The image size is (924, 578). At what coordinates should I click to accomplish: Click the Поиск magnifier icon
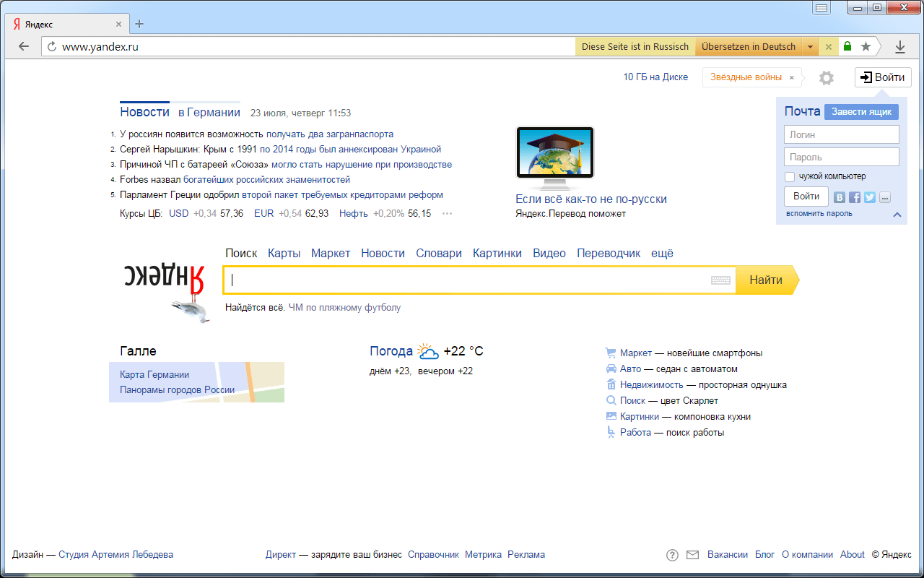pyautogui.click(x=611, y=400)
